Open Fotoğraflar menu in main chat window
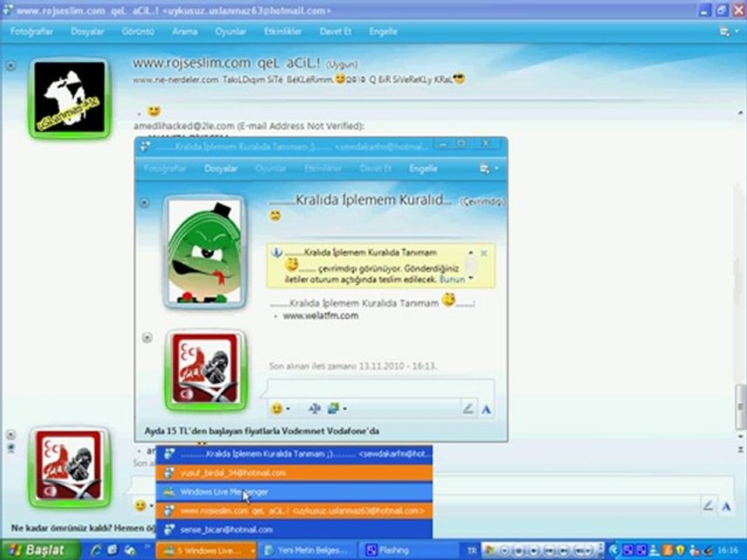The height and width of the screenshot is (560, 747). (31, 31)
